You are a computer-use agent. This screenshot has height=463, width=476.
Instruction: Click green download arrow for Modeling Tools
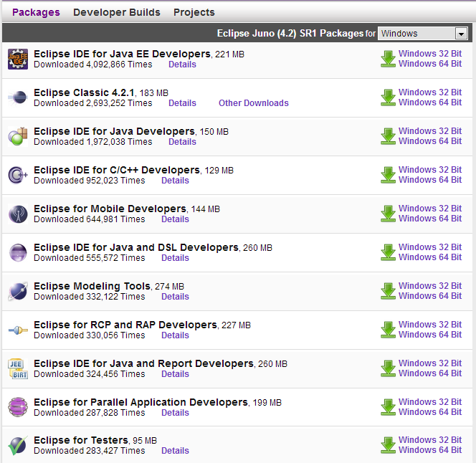coord(388,291)
